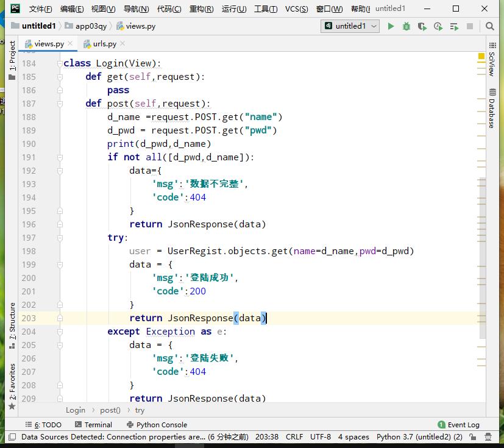Open the Terminal tool window
The image size is (504, 448).
pyautogui.click(x=93, y=425)
